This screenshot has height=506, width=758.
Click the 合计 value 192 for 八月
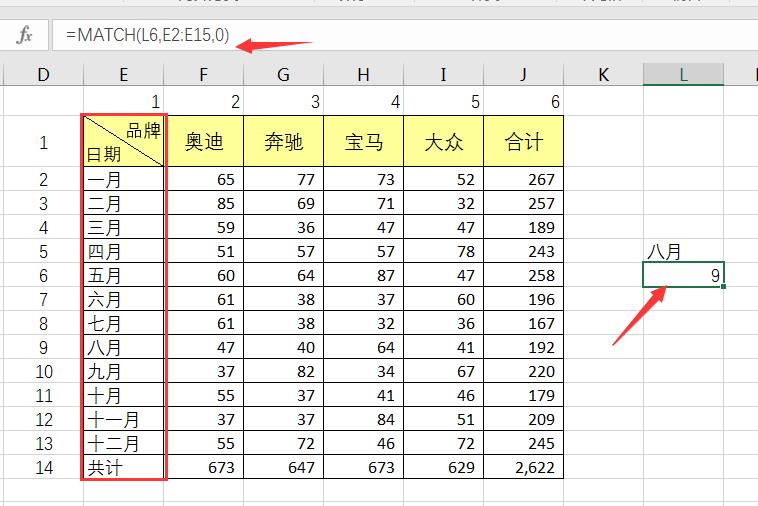click(524, 347)
